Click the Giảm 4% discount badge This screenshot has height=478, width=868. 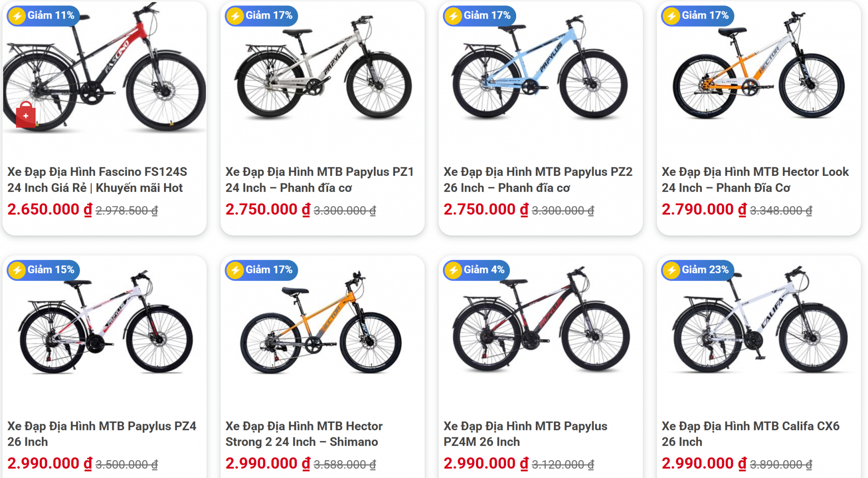point(476,270)
